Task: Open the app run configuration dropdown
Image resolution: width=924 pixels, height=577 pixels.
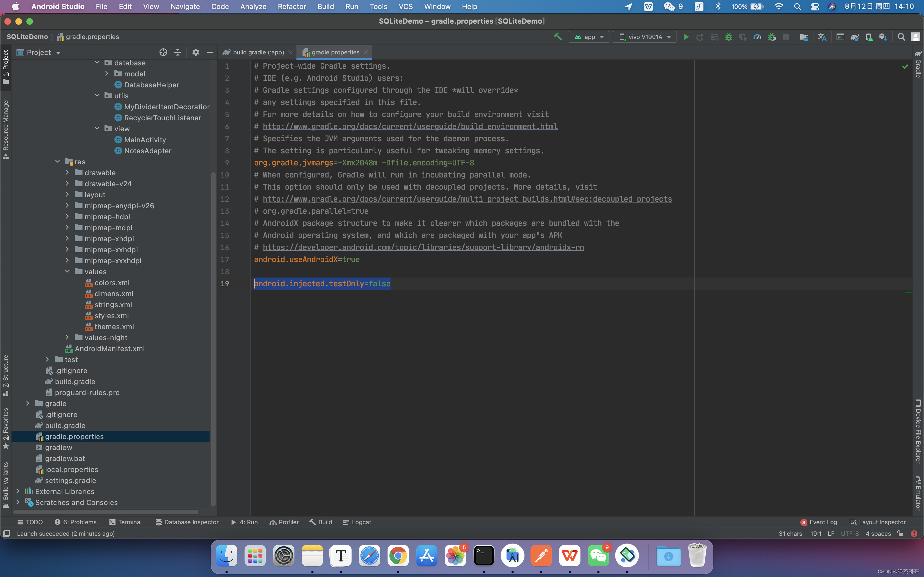Action: point(589,37)
